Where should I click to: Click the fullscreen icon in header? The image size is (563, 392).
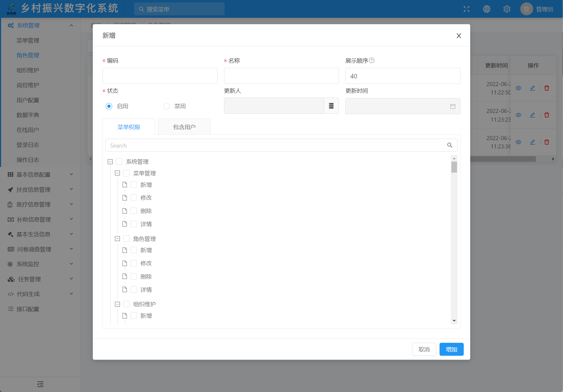(x=466, y=9)
